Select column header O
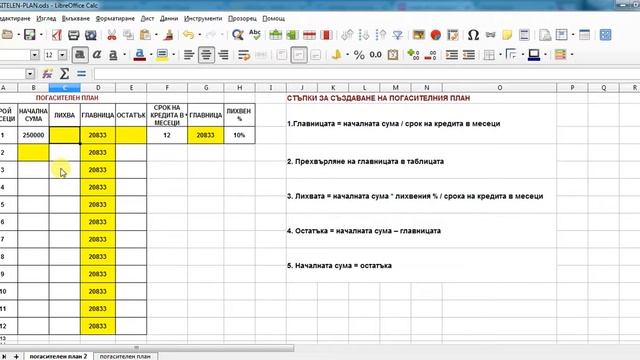Viewport: 640px width, 360px height. tap(500, 88)
